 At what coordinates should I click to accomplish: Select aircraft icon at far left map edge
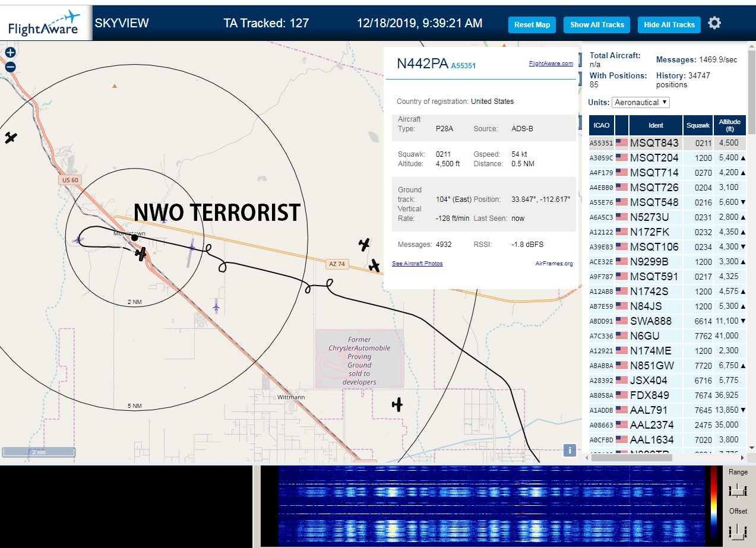(11, 138)
